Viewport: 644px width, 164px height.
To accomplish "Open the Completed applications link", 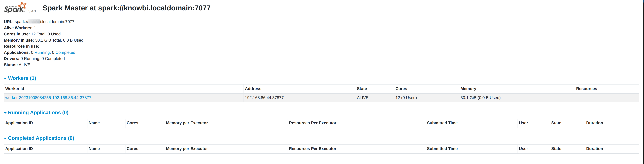I will pyautogui.click(x=65, y=53).
